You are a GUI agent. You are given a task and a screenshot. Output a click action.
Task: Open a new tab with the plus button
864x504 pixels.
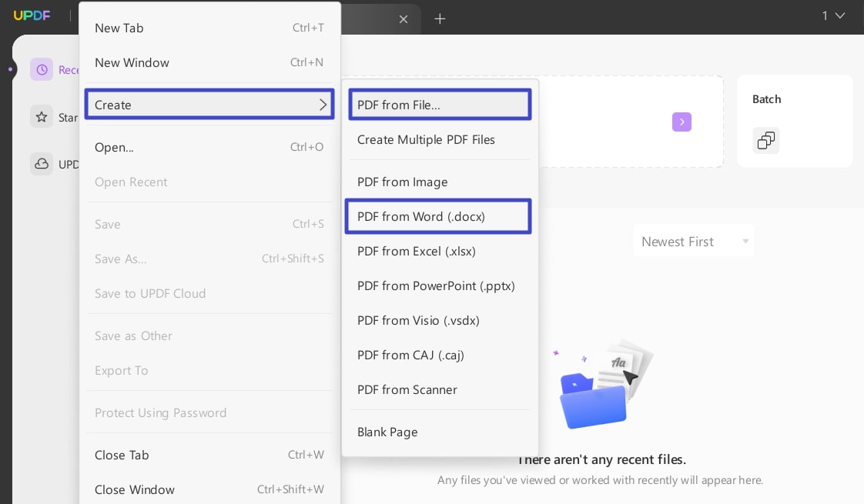(x=440, y=18)
